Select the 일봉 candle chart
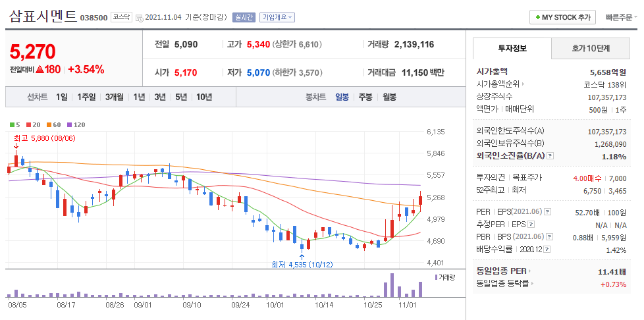 (342, 97)
